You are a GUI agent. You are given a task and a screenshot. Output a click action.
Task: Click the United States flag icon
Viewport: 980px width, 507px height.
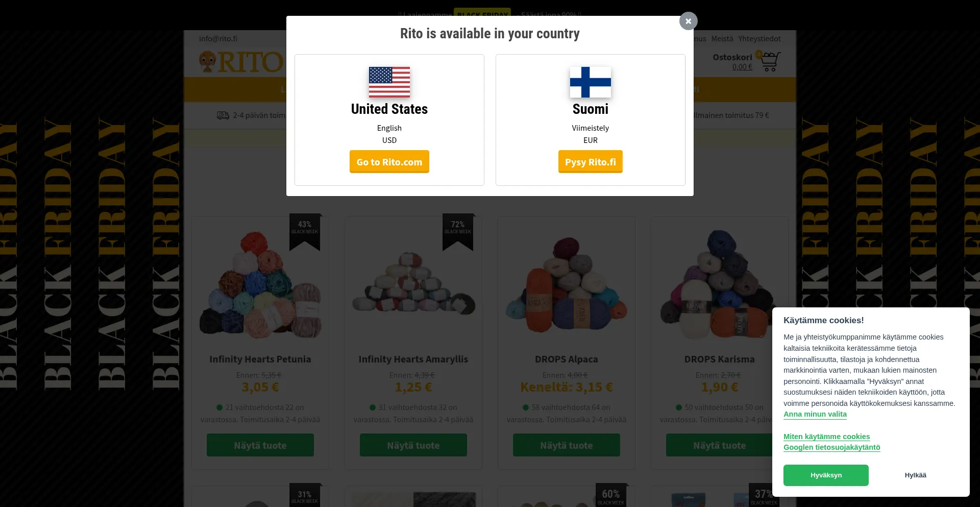[x=389, y=82]
